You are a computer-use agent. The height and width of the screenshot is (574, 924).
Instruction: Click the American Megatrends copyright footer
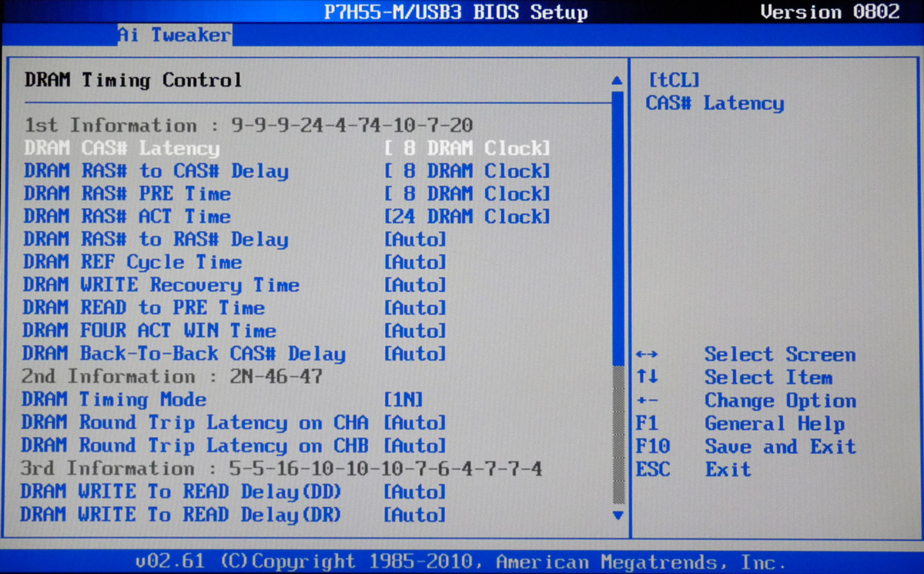click(462, 562)
